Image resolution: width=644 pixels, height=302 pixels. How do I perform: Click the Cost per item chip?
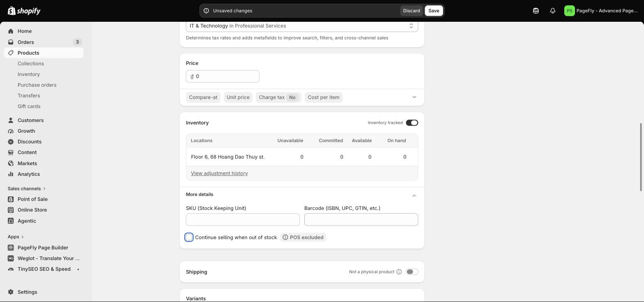point(324,97)
